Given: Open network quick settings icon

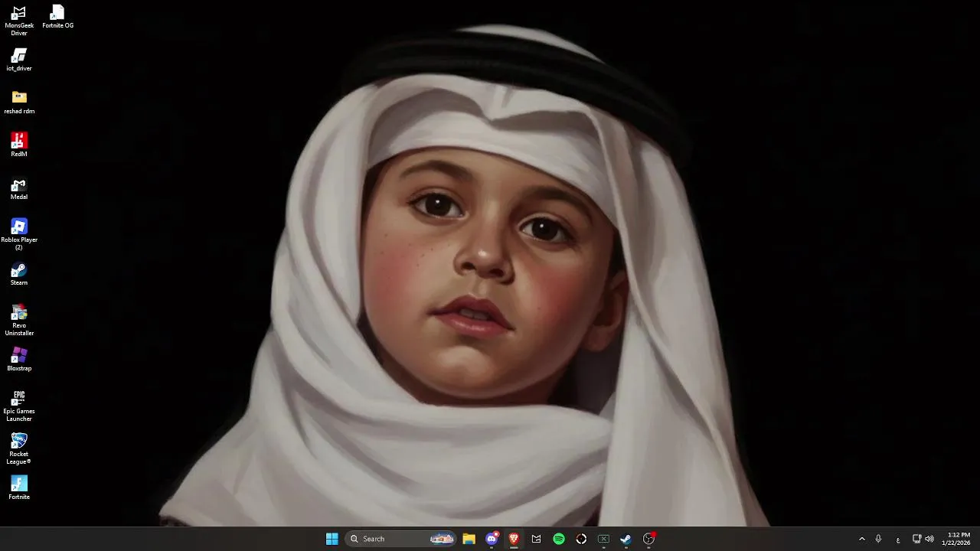Looking at the screenshot, I should (916, 539).
